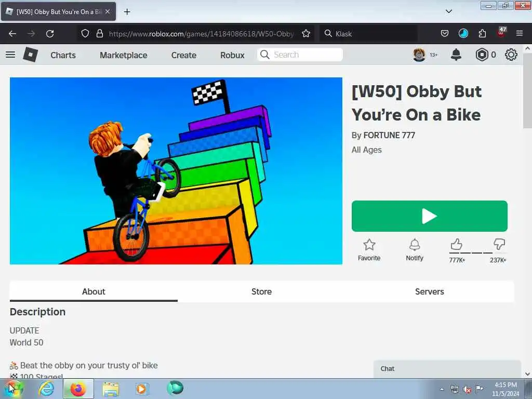Expand the Chat panel

pyautogui.click(x=447, y=369)
